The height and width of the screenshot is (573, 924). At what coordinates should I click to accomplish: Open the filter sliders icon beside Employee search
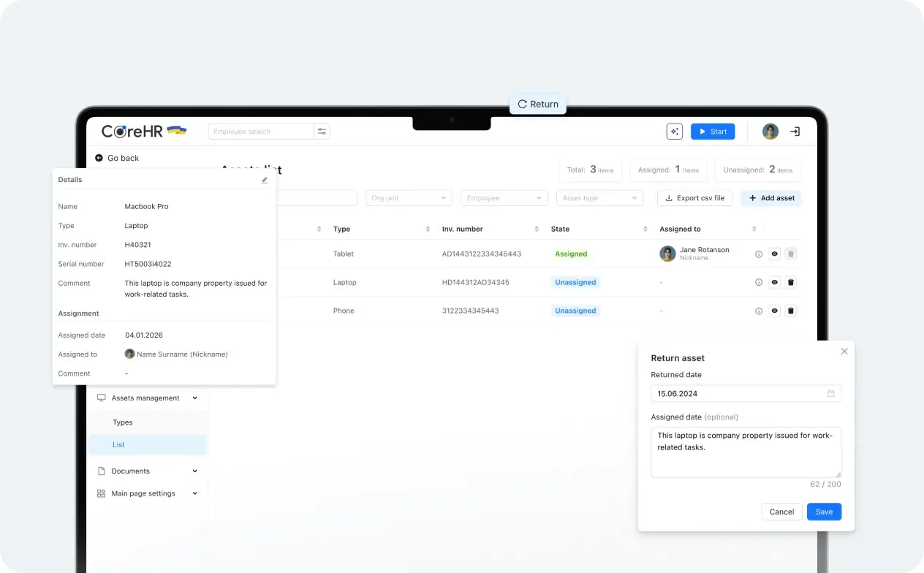click(x=322, y=132)
